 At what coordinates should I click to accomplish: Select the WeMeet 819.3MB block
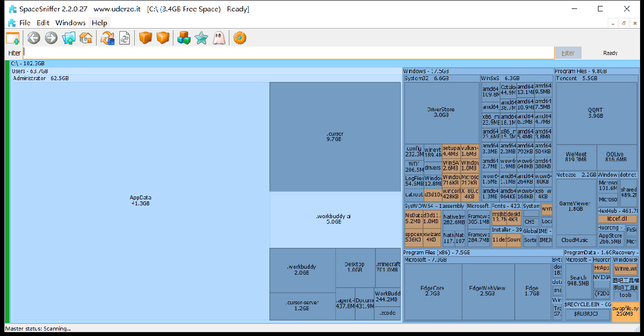point(576,157)
